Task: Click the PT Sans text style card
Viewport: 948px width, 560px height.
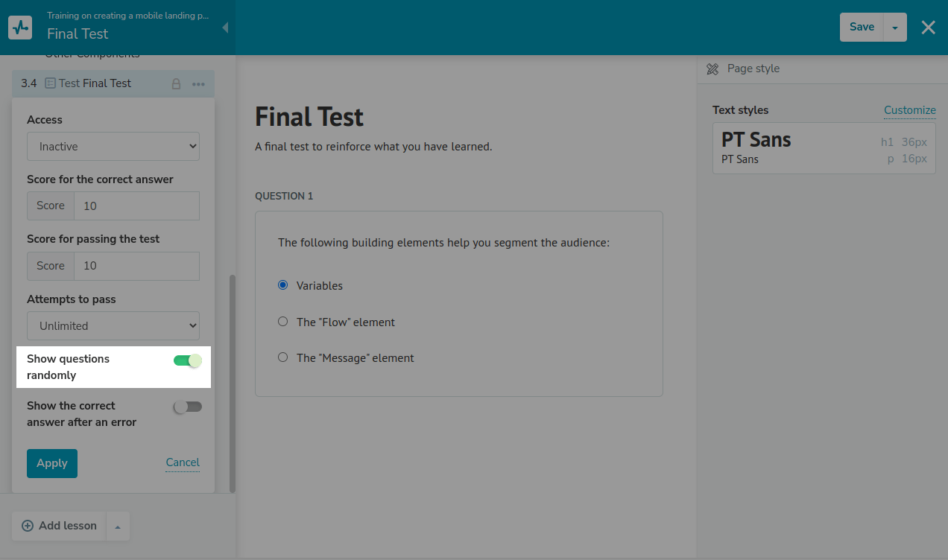Action: point(824,148)
